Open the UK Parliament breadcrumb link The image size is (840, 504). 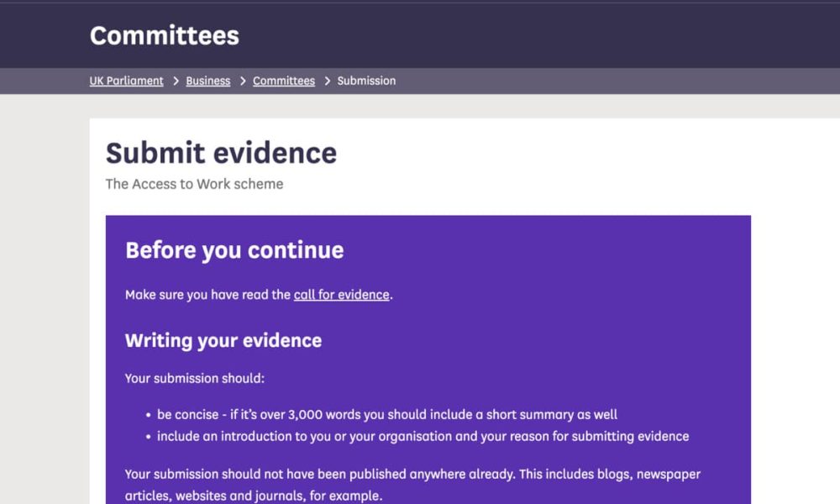click(126, 81)
